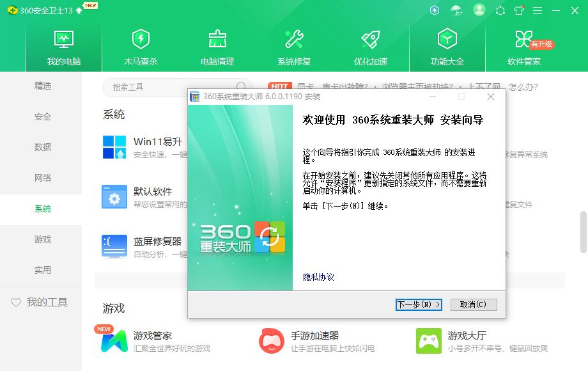The height and width of the screenshot is (371, 588).
Task: Click the HOT badge
Action: point(280,86)
